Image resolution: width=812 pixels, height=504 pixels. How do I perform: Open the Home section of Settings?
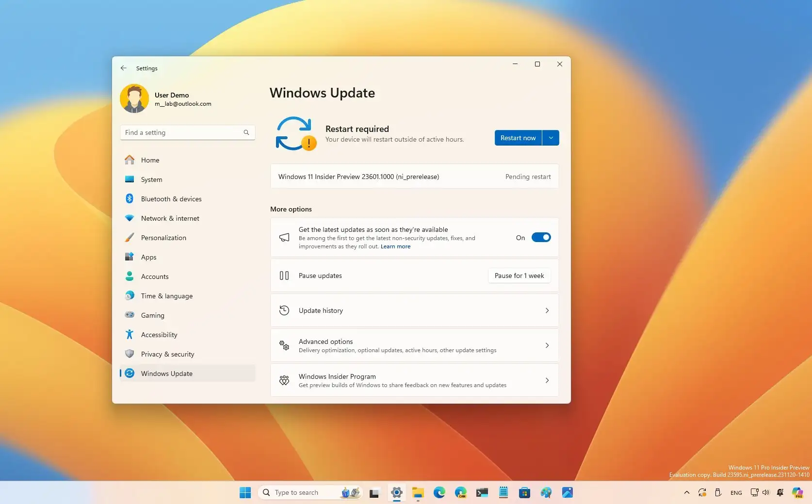[150, 160]
